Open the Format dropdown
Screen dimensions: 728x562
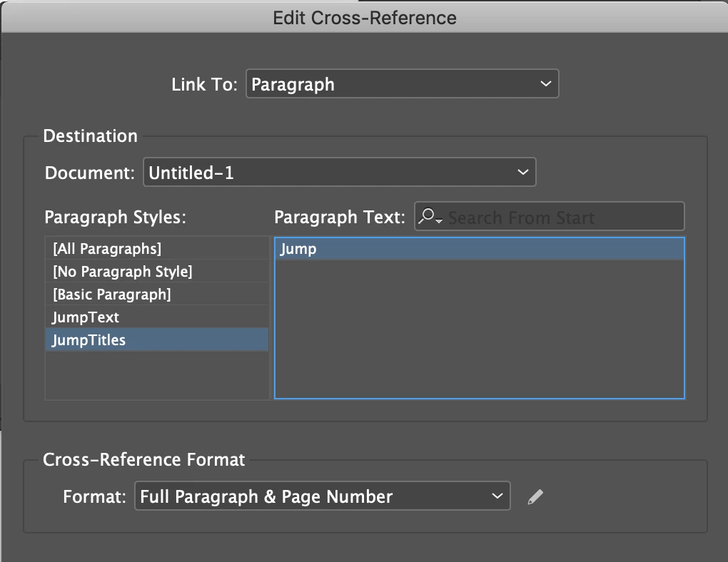(x=322, y=496)
